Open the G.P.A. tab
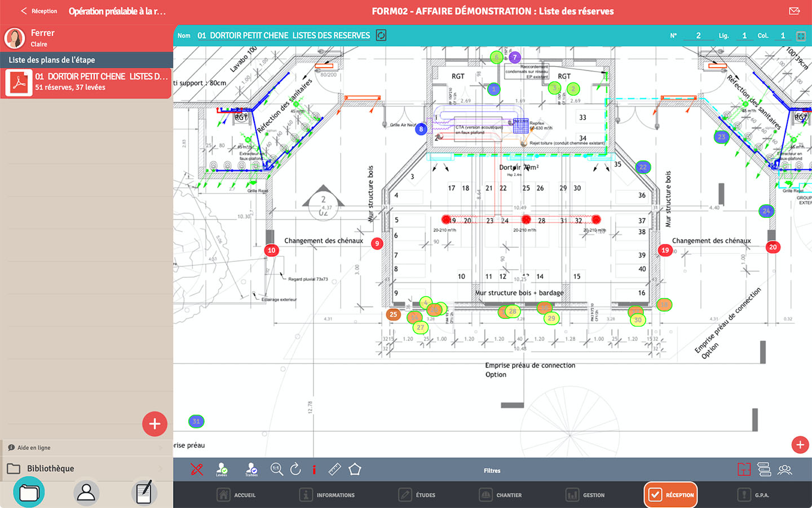The height and width of the screenshot is (508, 812). click(x=753, y=495)
